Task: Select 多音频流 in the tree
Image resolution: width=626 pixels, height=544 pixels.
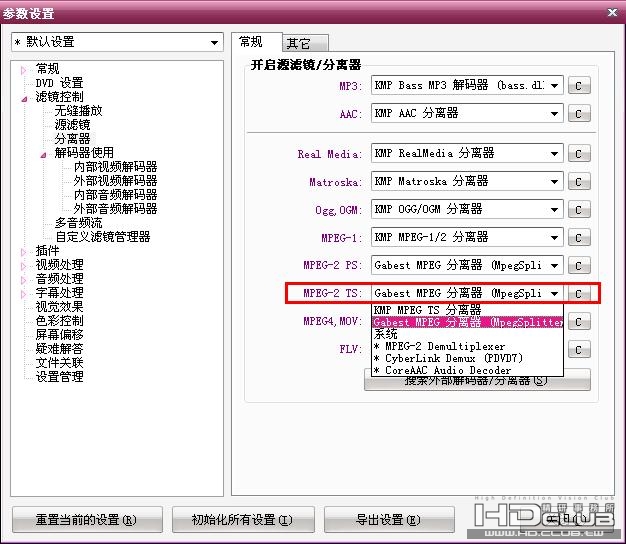Action: 78,222
